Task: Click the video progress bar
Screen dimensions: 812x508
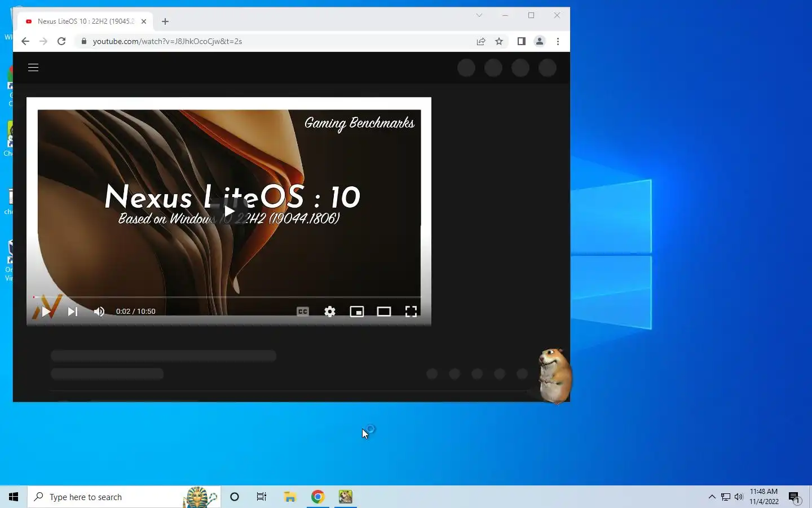Action: click(x=227, y=297)
